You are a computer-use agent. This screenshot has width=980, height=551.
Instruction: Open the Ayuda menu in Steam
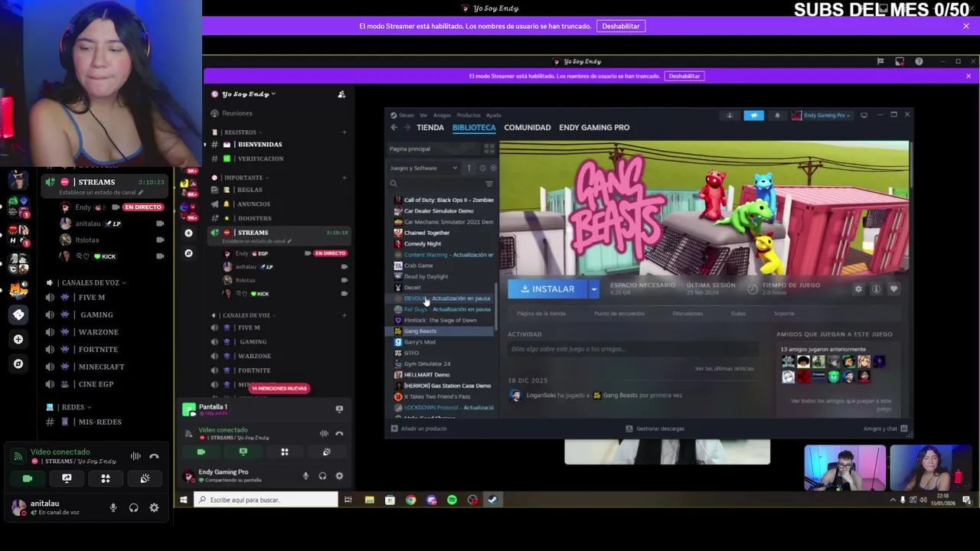[494, 116]
